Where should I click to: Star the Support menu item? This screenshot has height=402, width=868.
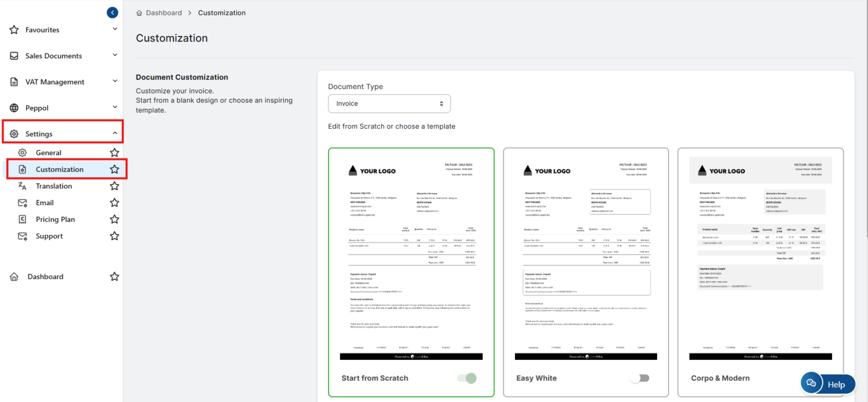[x=114, y=236]
